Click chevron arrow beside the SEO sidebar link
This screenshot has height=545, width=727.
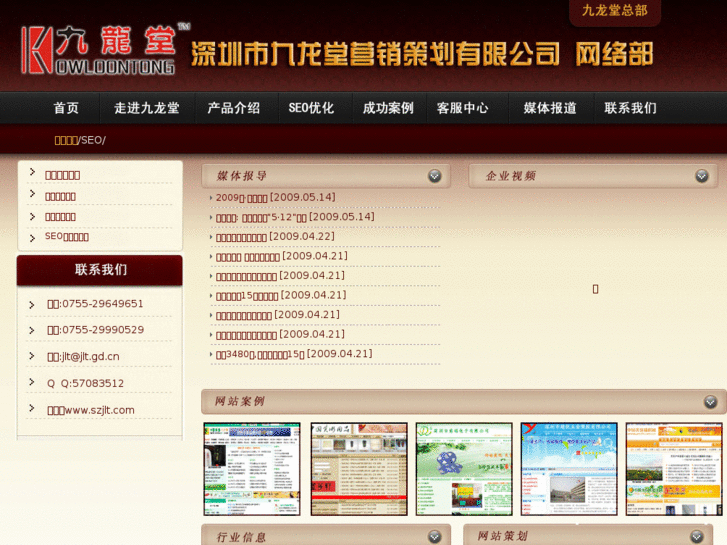(32, 238)
